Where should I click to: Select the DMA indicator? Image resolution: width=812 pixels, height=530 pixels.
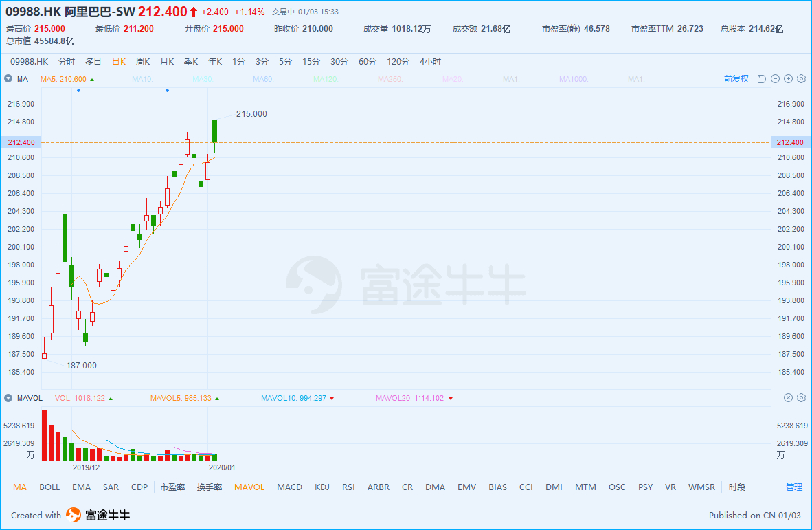click(435, 487)
